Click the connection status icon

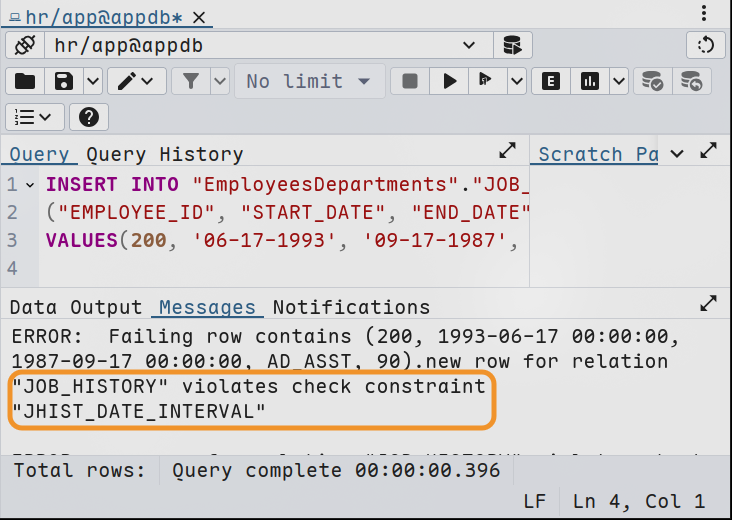(25, 45)
